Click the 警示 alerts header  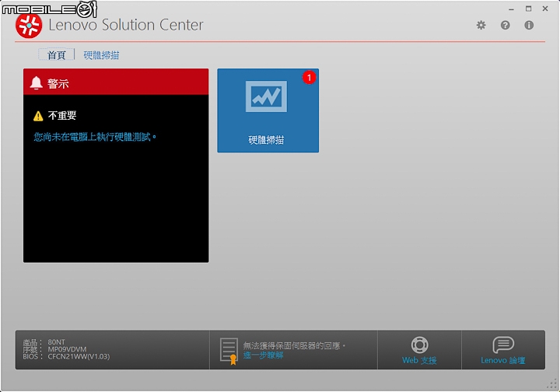coord(116,82)
